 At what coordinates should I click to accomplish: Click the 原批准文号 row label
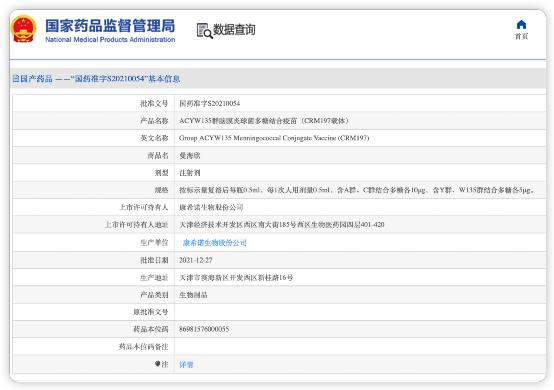(151, 312)
